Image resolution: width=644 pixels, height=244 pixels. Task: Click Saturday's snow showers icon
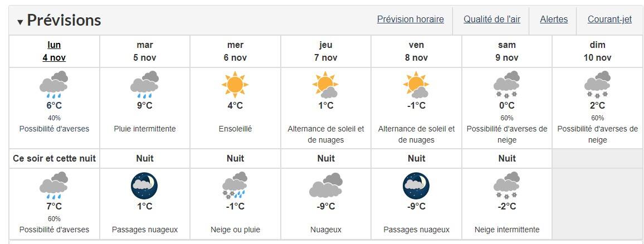(x=506, y=85)
